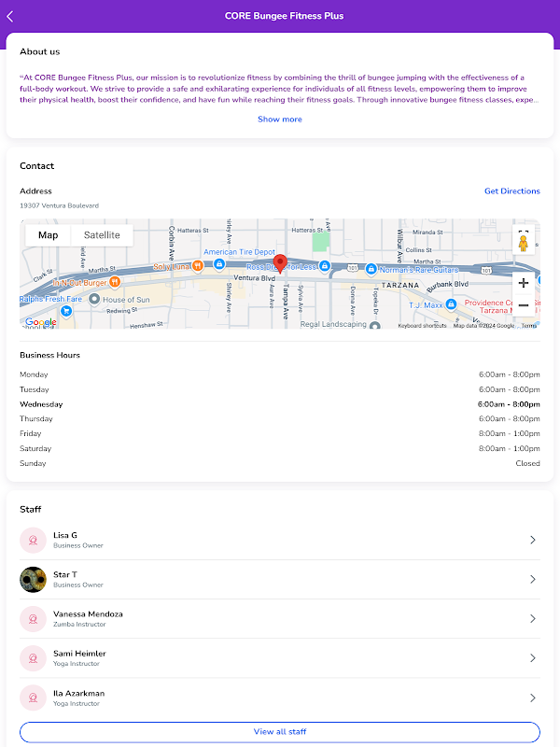The height and width of the screenshot is (747, 560).
Task: Show more of About us text
Action: tap(280, 120)
